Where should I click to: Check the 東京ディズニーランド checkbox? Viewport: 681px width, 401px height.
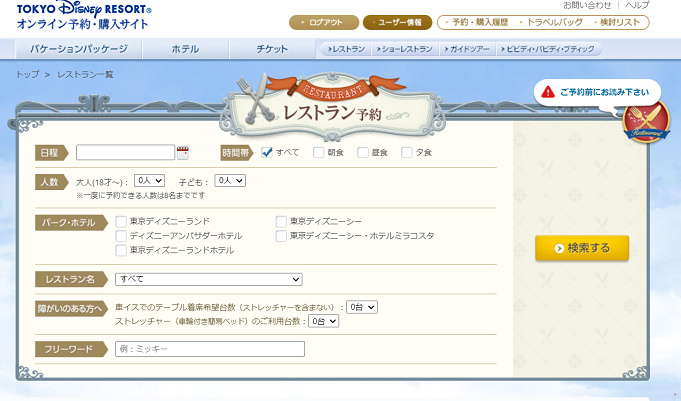coord(121,222)
